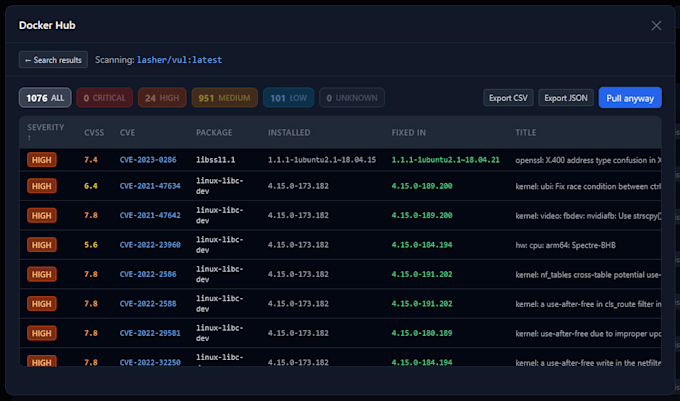Select the openssl X.400 address title

[588, 160]
